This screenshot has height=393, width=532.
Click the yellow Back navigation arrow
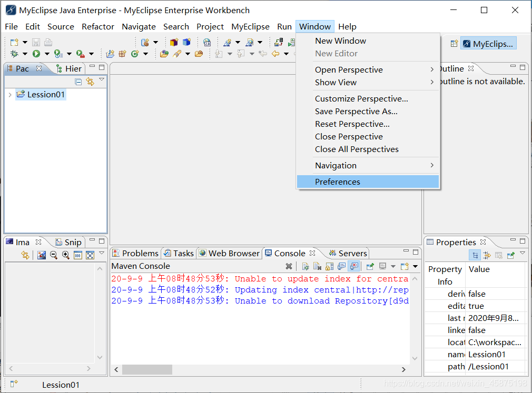point(275,54)
